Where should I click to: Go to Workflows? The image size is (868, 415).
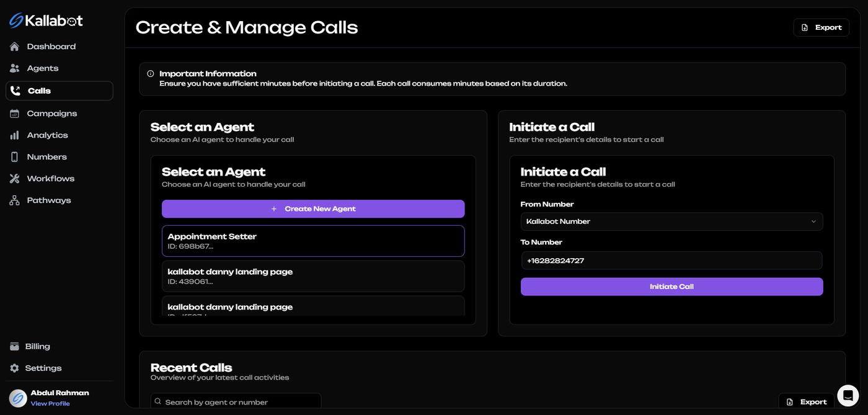coord(50,179)
